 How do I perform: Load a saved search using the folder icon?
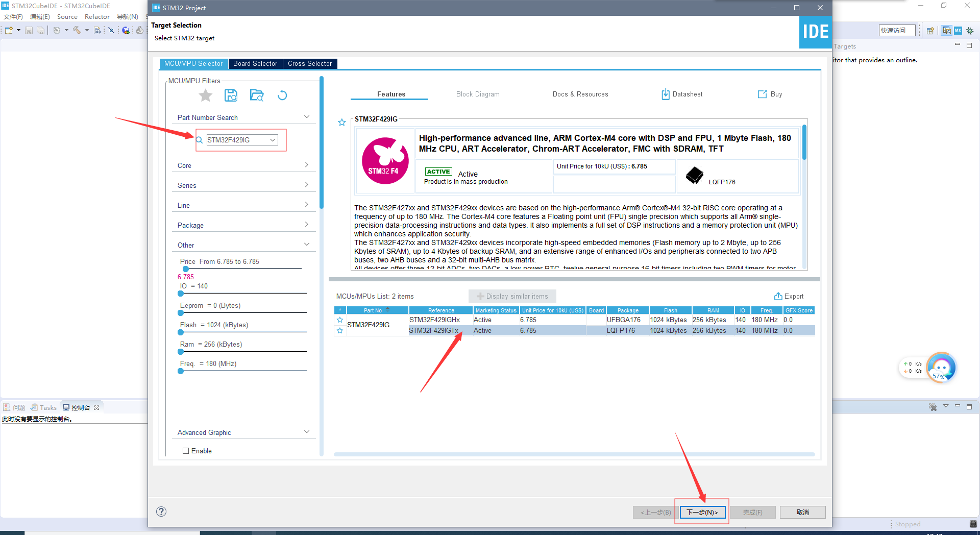pyautogui.click(x=257, y=95)
